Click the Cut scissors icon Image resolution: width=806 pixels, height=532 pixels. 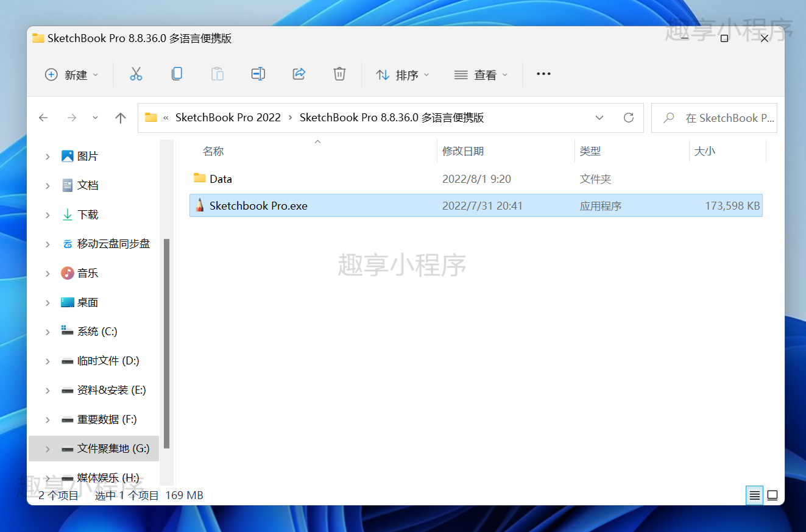coord(136,74)
